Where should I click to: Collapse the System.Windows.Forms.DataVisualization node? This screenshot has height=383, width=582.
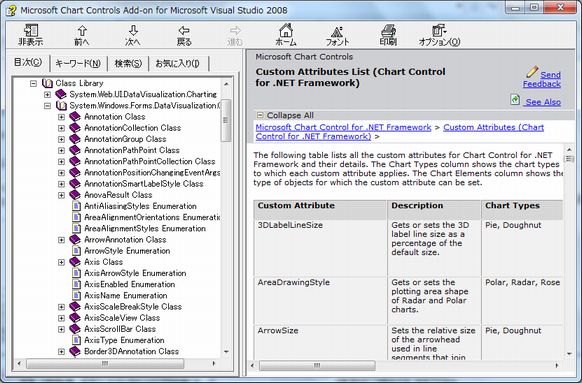[x=48, y=106]
